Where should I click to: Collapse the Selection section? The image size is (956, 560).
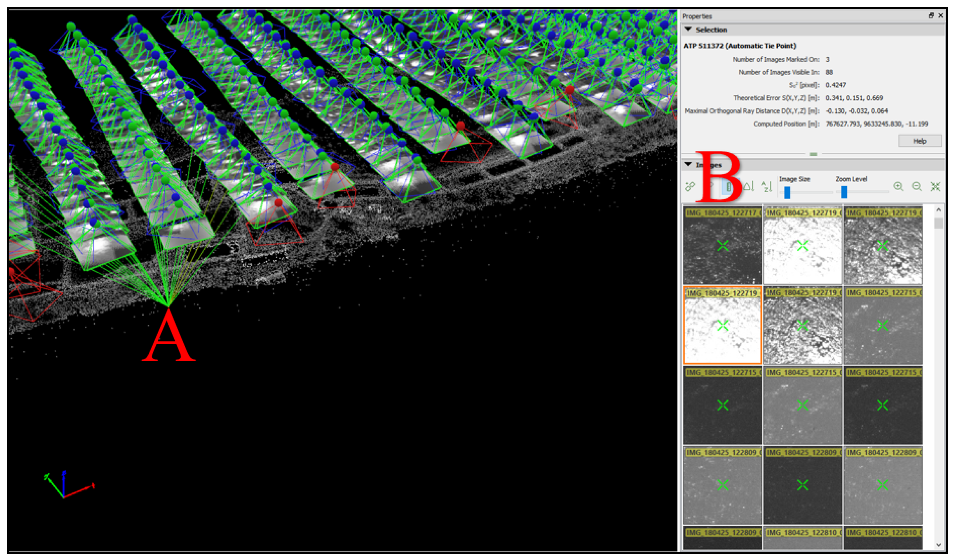pyautogui.click(x=688, y=29)
